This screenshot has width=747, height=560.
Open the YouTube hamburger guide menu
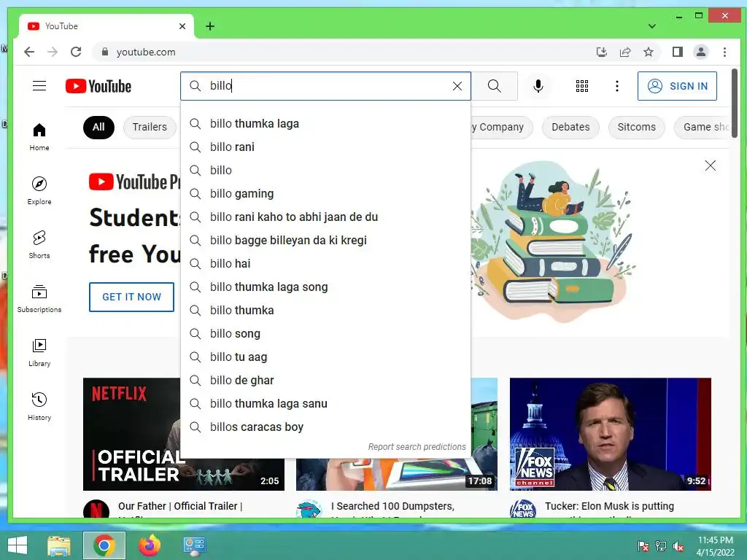tap(39, 86)
